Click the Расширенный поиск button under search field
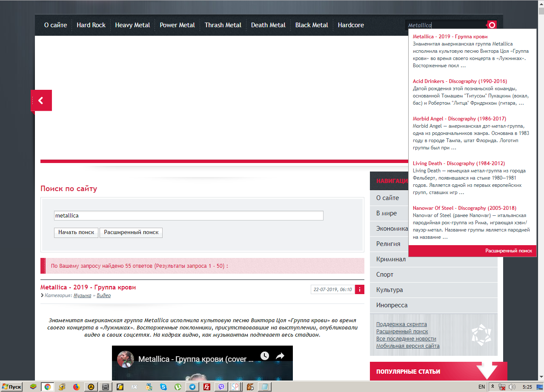The width and height of the screenshot is (544, 392). click(x=131, y=232)
